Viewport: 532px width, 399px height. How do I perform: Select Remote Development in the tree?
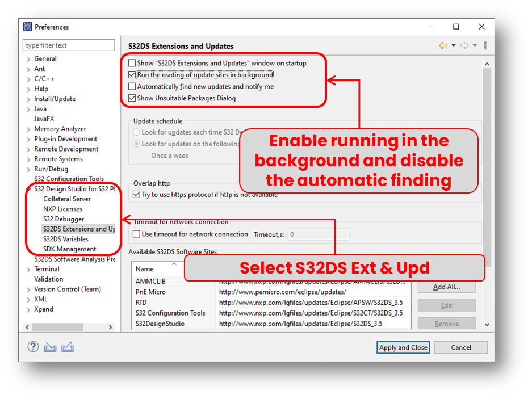pyautogui.click(x=66, y=149)
